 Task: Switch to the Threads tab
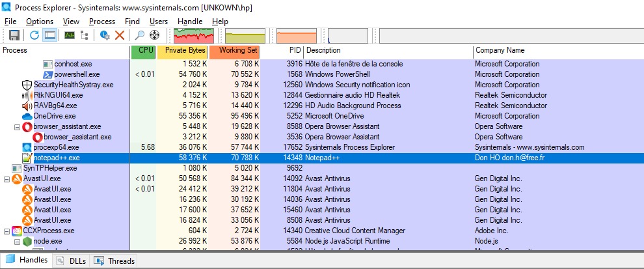pos(114,261)
